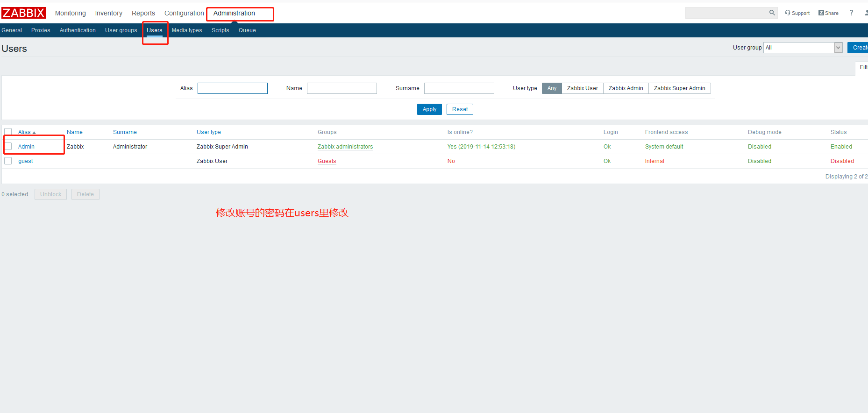
Task: Click guest's Internal frontend access
Action: [655, 161]
